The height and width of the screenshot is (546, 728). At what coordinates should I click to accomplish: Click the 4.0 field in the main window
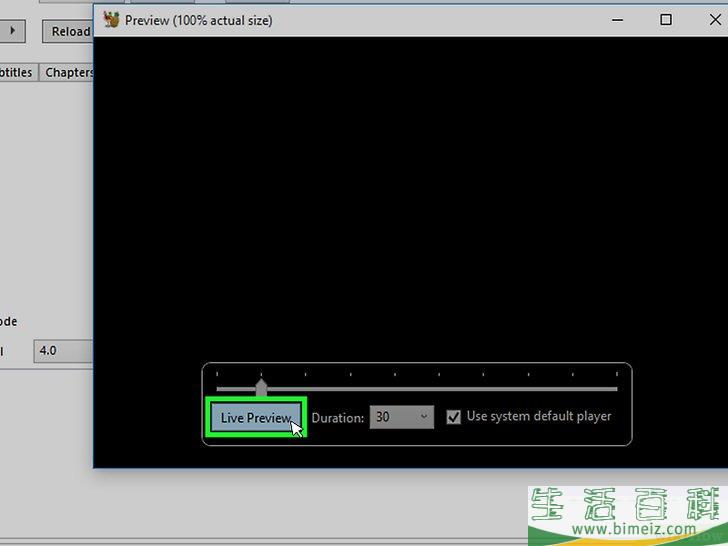pyautogui.click(x=63, y=351)
